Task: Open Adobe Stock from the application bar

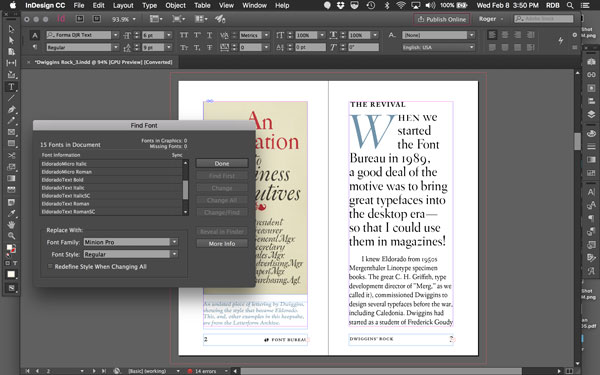Action: [x=96, y=19]
